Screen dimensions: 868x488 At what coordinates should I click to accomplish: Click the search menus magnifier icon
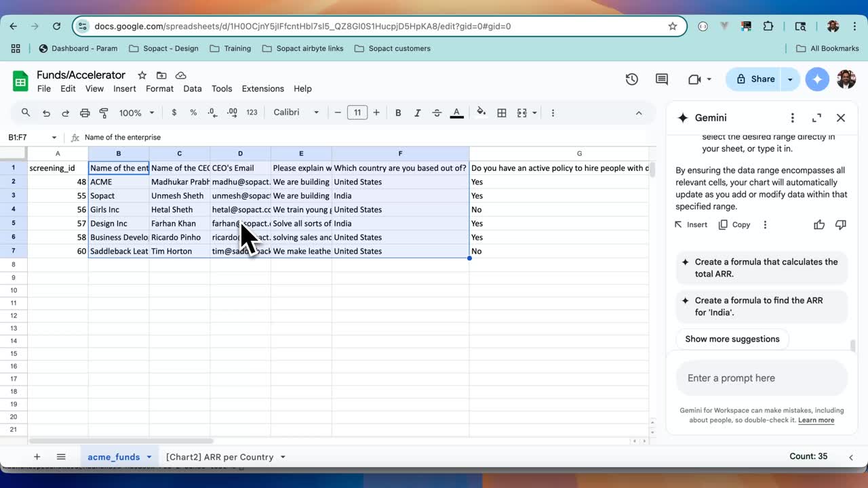(26, 113)
